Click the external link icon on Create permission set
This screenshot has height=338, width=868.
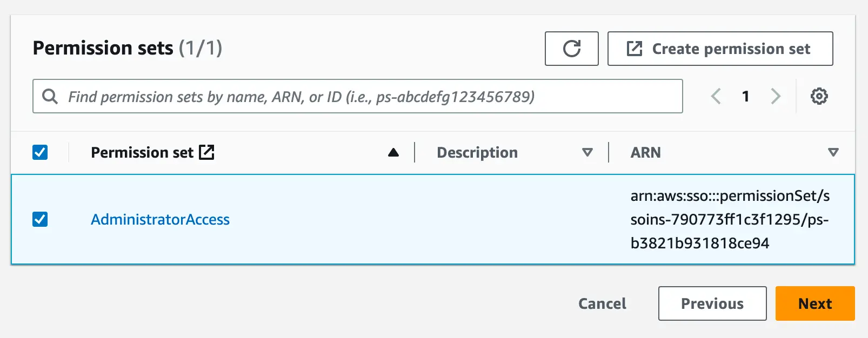click(634, 49)
